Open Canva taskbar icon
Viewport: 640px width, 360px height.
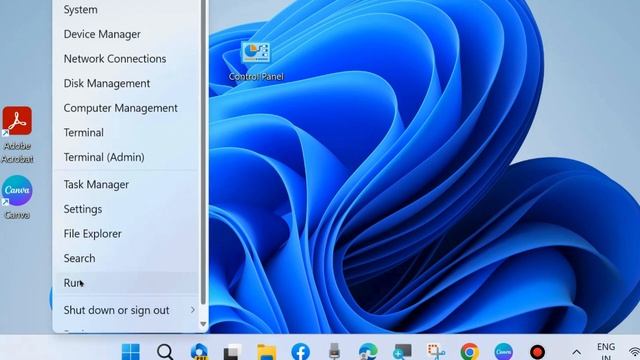click(504, 351)
